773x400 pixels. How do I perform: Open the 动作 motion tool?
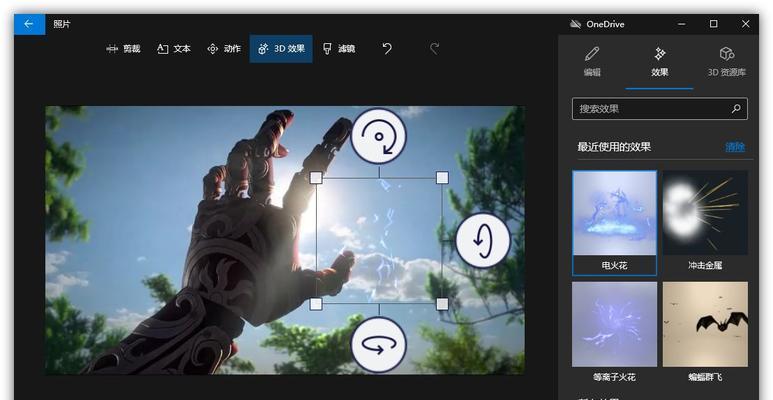click(x=223, y=49)
